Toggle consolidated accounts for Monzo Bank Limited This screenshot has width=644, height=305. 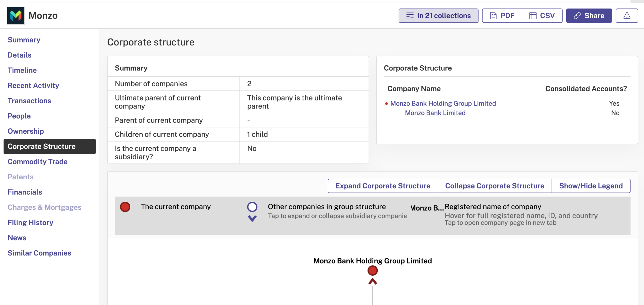click(x=615, y=113)
